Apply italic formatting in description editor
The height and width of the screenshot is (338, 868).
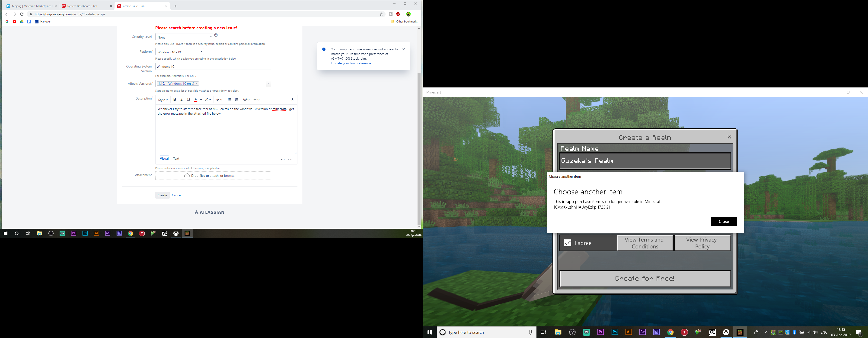tap(182, 100)
